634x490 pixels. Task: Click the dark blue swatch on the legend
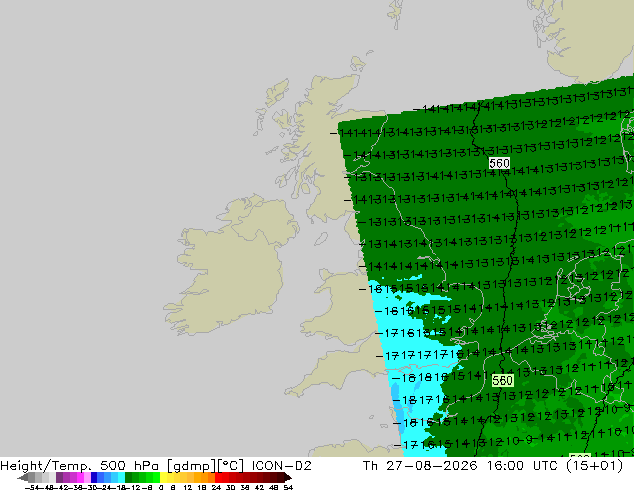[94, 477]
